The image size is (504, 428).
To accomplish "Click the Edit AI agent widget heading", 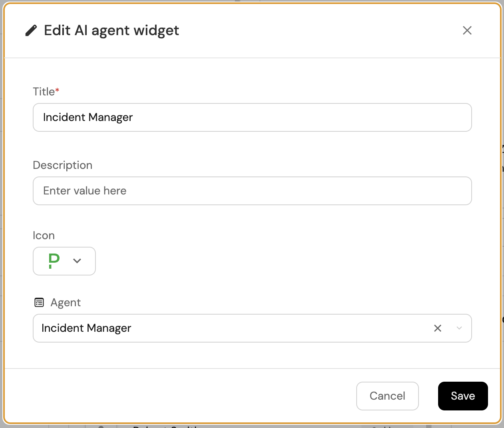I will (111, 30).
